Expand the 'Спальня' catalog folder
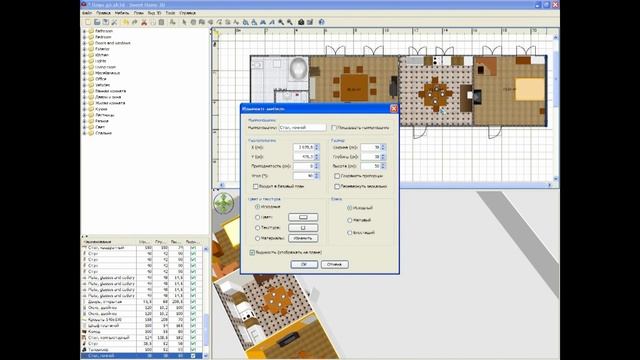Image resolution: width=640 pixels, height=360 pixels. click(x=84, y=133)
